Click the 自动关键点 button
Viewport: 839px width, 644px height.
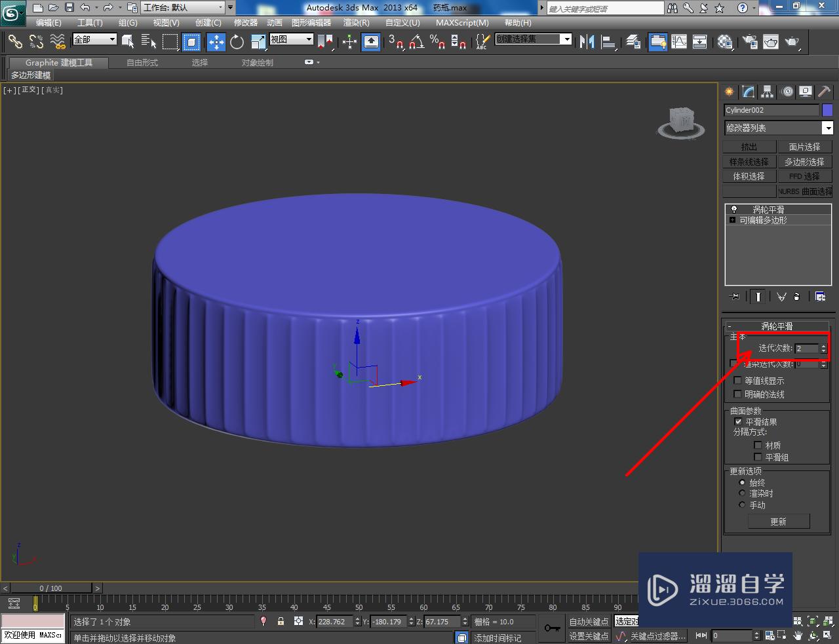click(x=589, y=622)
